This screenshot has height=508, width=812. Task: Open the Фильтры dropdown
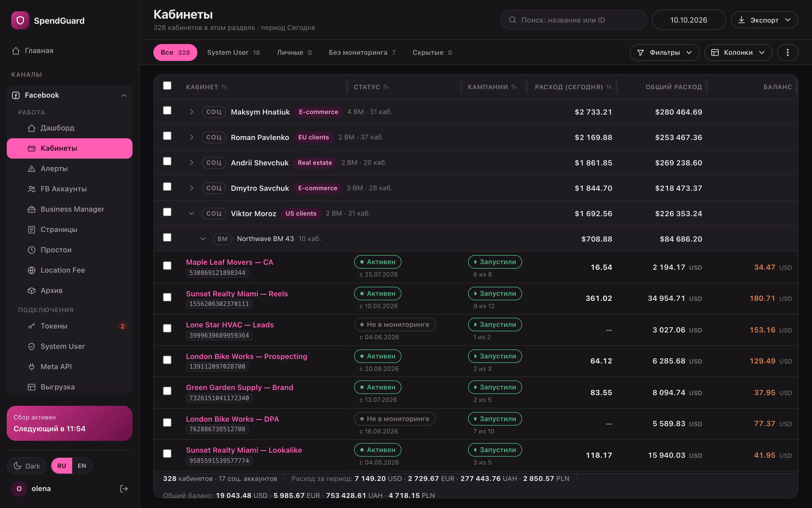pos(664,52)
